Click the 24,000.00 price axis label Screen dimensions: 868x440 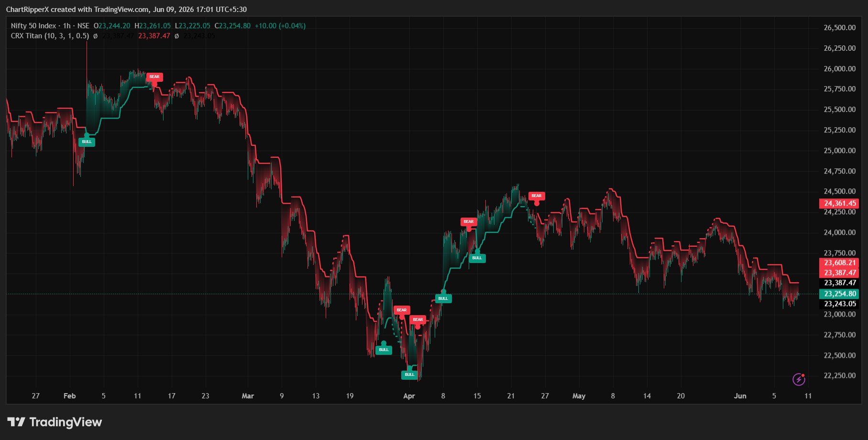tap(840, 232)
